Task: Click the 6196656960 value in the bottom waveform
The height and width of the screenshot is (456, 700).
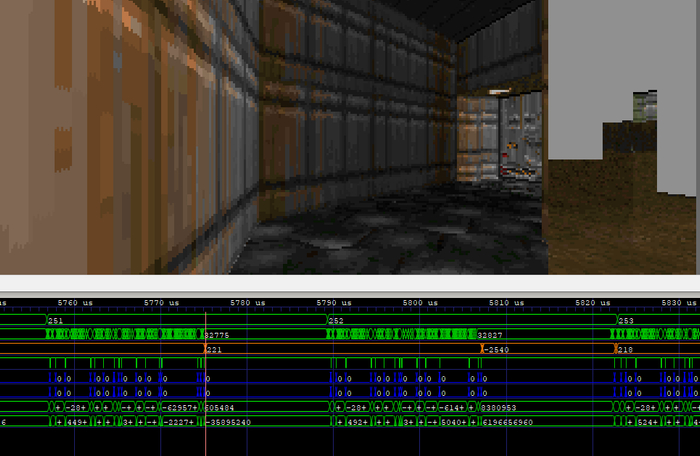Action: (508, 422)
